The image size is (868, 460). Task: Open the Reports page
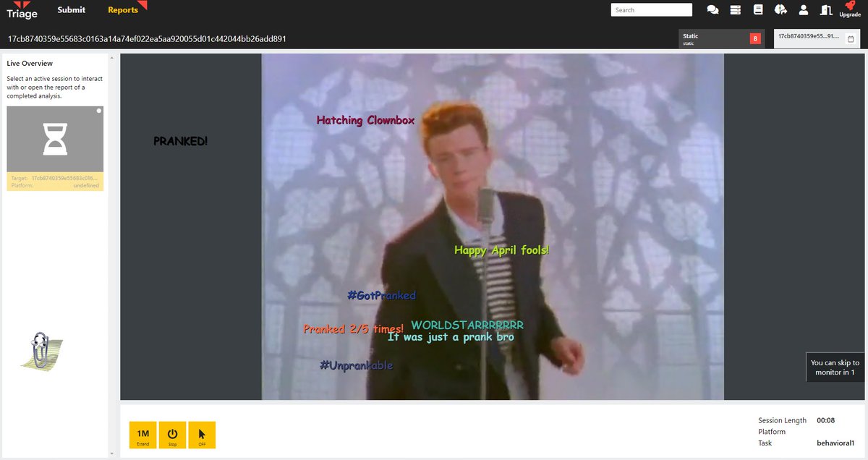pyautogui.click(x=123, y=10)
